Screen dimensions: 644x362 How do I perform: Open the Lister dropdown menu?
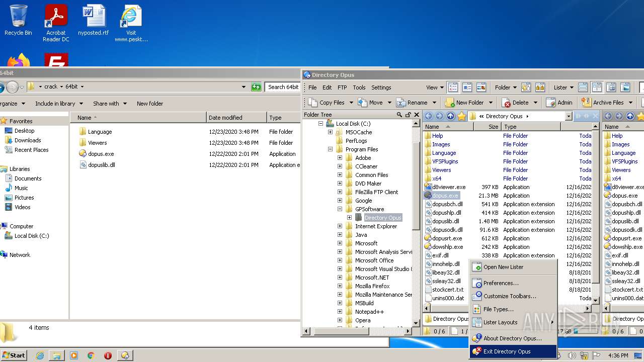tap(563, 87)
